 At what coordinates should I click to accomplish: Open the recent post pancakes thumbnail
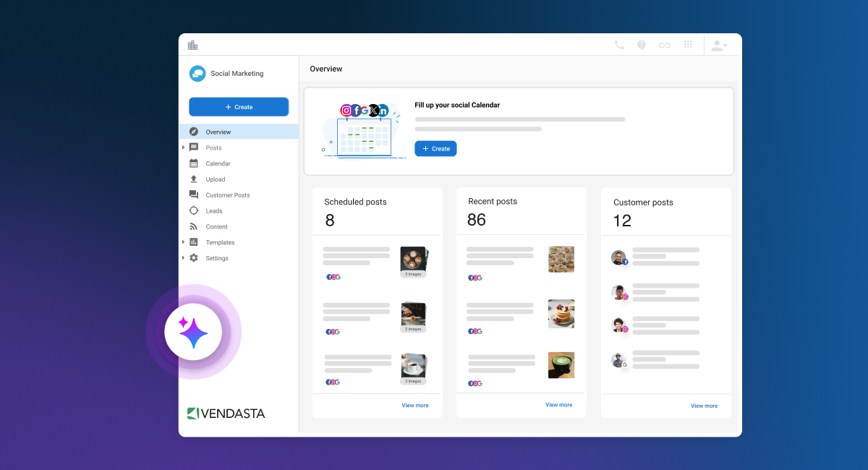[561, 314]
